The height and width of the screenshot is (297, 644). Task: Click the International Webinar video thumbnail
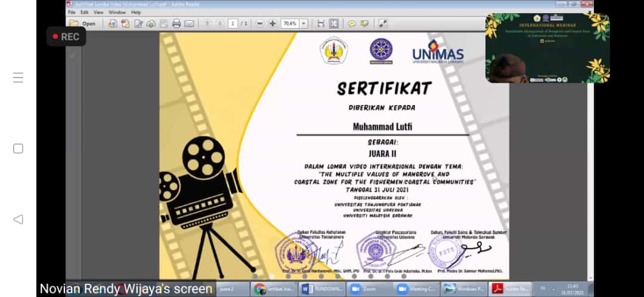547,48
